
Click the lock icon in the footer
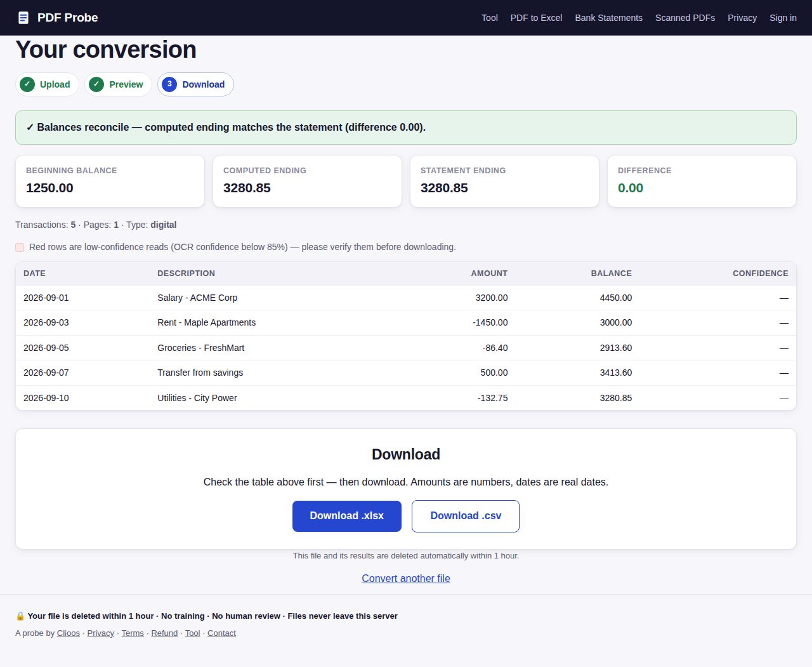click(x=20, y=616)
